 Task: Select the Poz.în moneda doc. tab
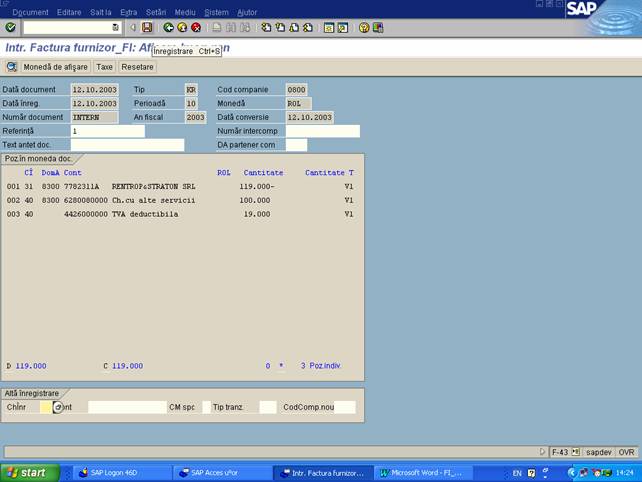point(38,159)
